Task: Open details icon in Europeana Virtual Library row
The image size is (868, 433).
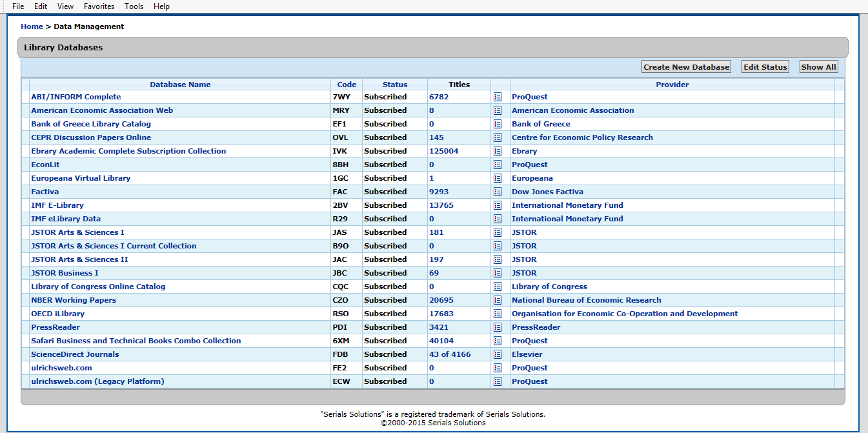Action: [x=498, y=178]
